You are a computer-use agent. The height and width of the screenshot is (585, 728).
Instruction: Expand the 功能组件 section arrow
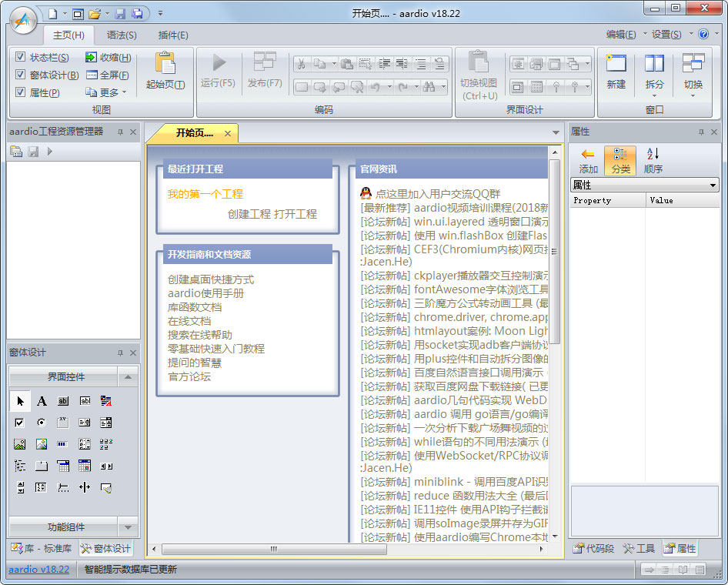(128, 527)
